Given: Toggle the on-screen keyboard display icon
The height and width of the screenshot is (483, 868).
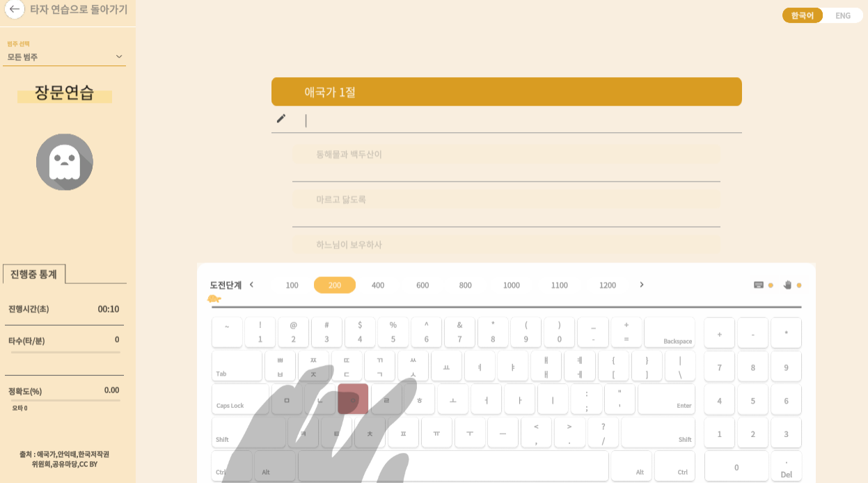Looking at the screenshot, I should (x=759, y=285).
